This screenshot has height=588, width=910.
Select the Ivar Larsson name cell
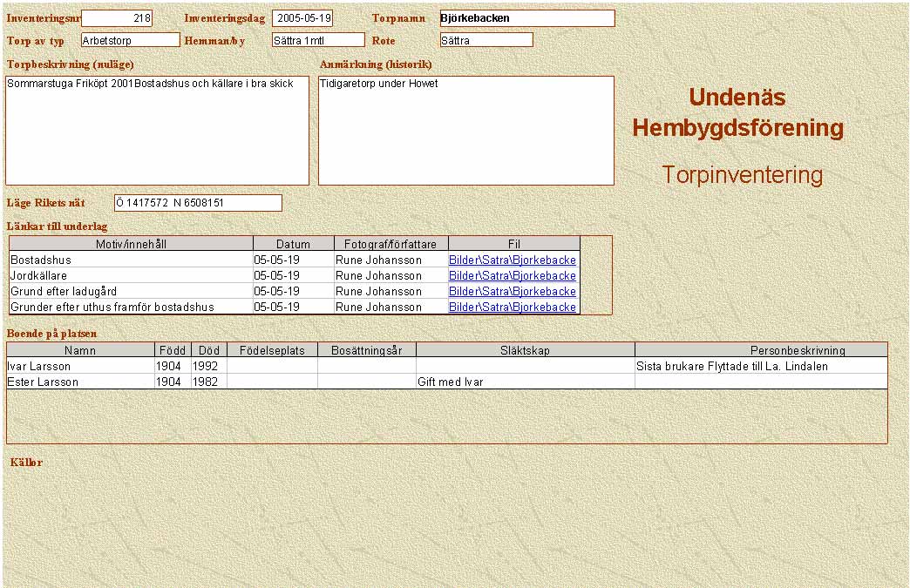click(x=80, y=367)
